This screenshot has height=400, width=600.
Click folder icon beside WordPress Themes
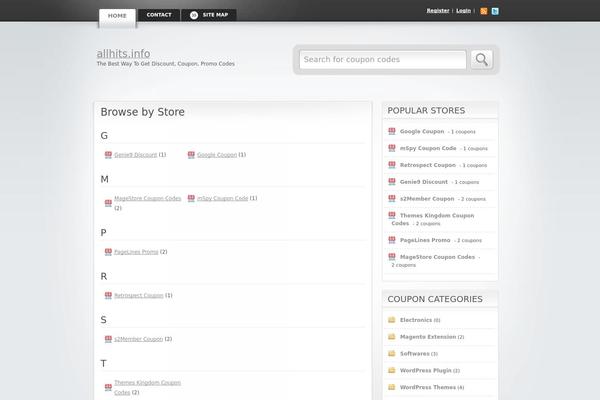[391, 387]
